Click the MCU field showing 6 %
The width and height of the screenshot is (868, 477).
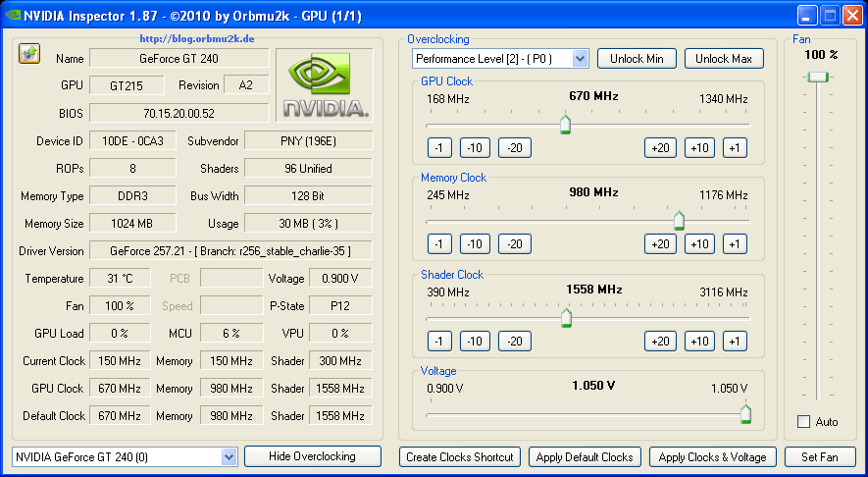point(231,333)
